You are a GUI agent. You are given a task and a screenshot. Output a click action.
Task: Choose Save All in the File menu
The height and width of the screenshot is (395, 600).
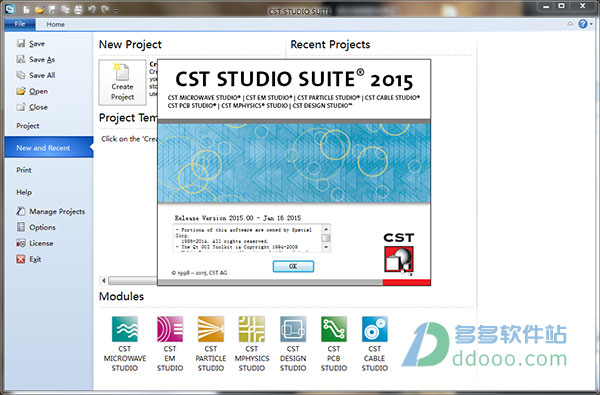36,75
